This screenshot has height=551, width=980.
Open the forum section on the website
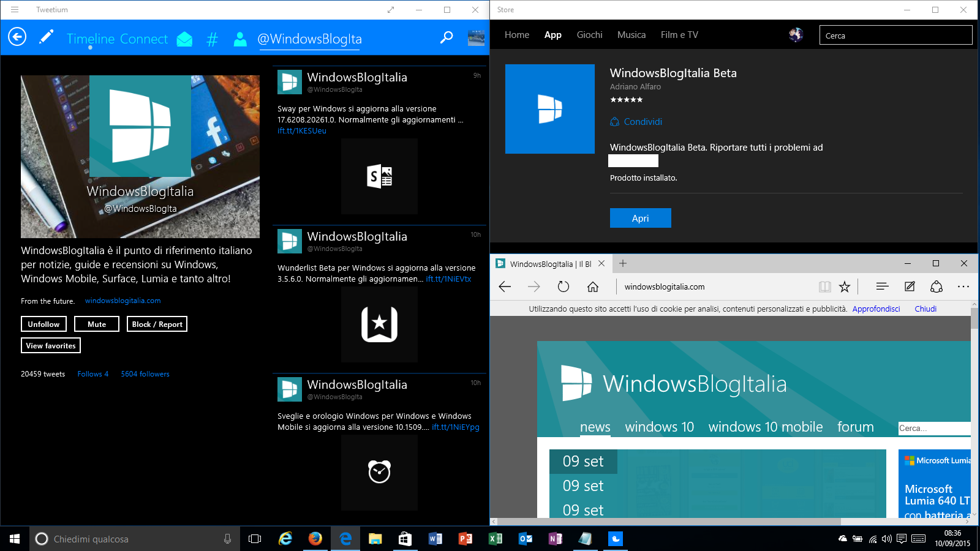pyautogui.click(x=856, y=427)
